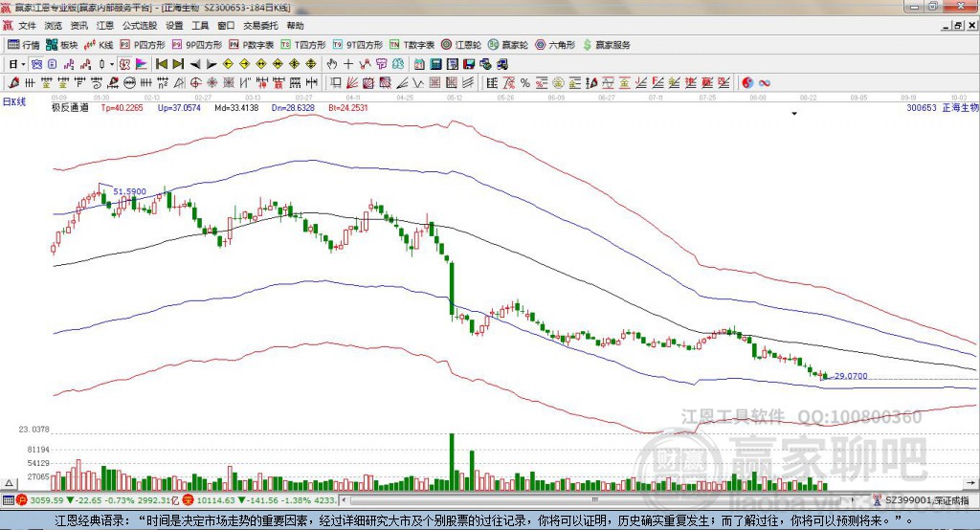Click the 300653 正海生物 stock label
The width and height of the screenshot is (980, 530).
point(942,107)
